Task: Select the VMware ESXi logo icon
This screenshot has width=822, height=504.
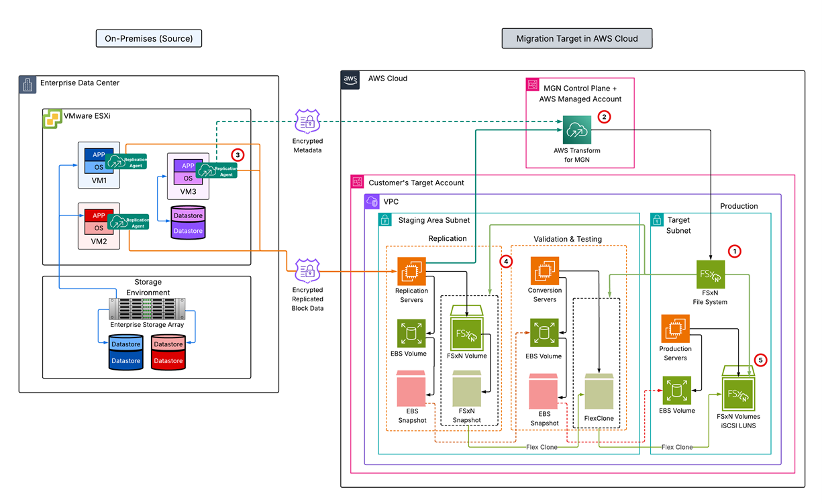Action: pyautogui.click(x=52, y=119)
